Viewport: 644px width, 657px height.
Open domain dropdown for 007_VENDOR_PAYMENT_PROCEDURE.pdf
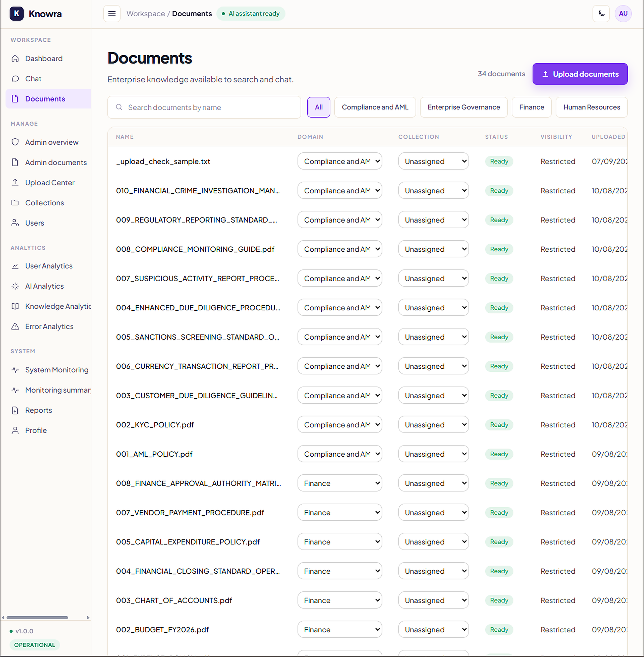[340, 512]
